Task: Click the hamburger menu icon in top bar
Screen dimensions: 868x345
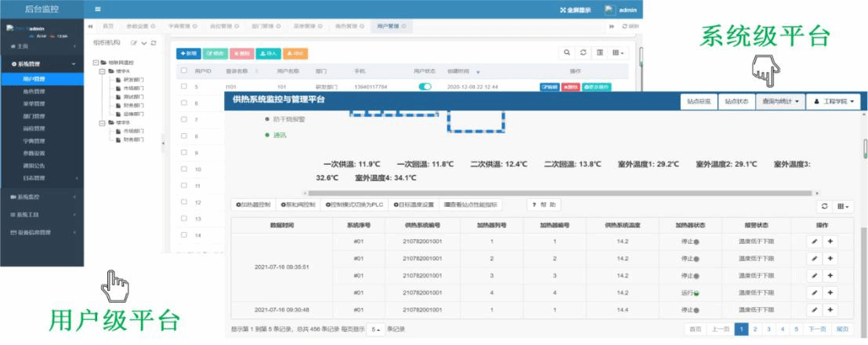Action: (x=98, y=9)
